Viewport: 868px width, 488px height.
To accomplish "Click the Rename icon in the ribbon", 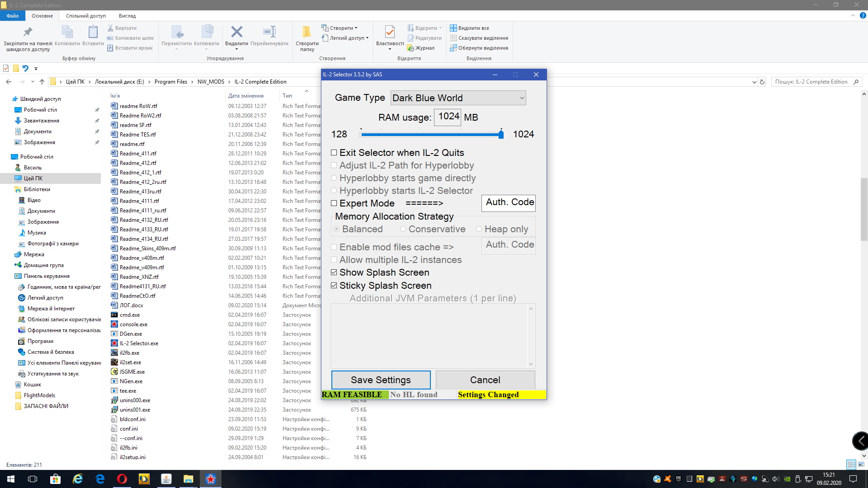I will tap(269, 33).
